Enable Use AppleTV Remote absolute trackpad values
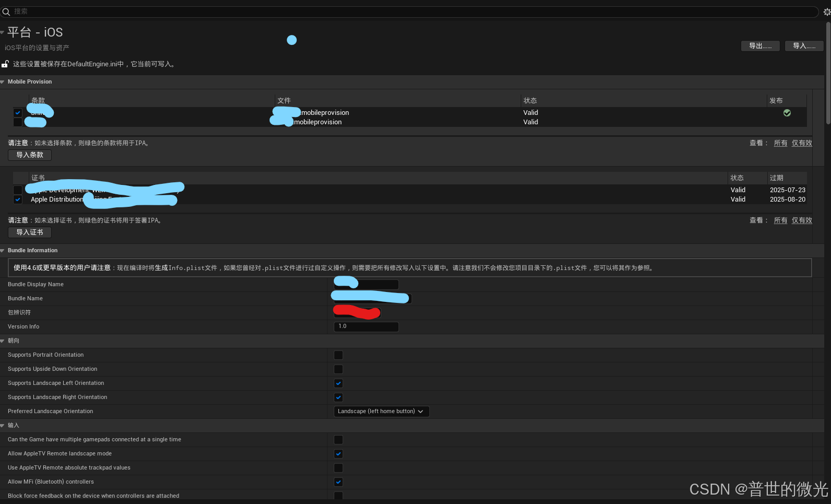This screenshot has height=504, width=831. (338, 468)
